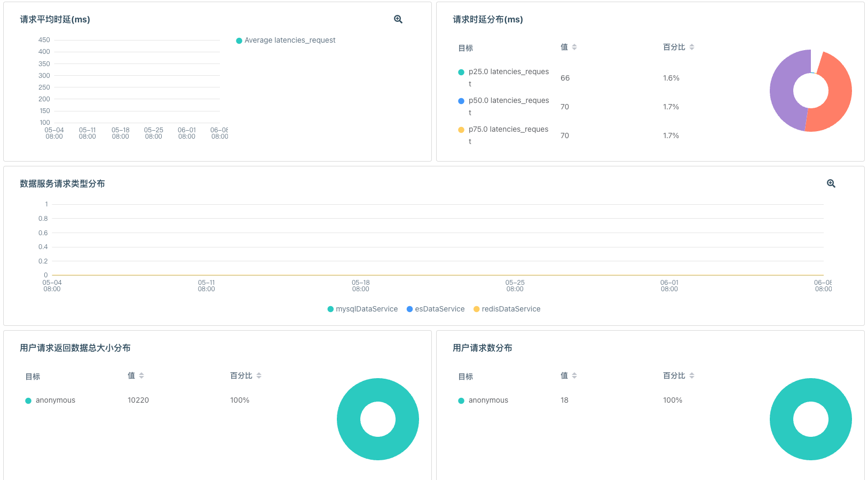Click 目标 header in 用户请求数分布 table
The image size is (868, 480).
pyautogui.click(x=465, y=377)
